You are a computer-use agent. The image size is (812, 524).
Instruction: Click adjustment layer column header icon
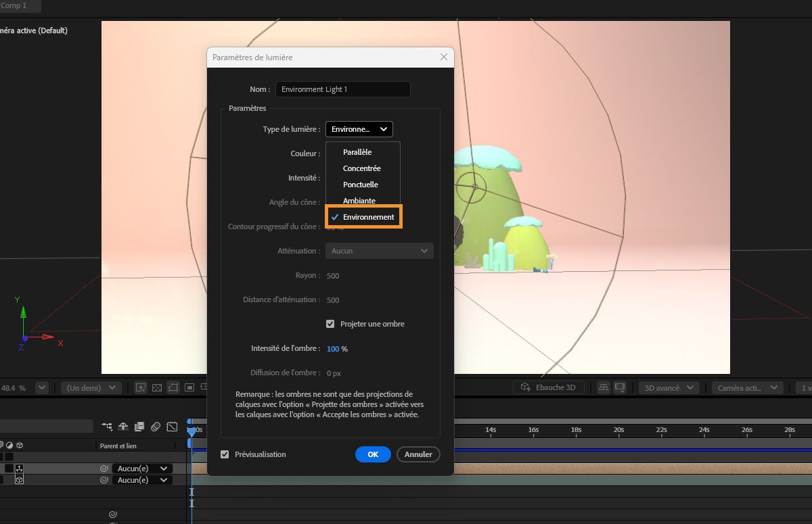[x=9, y=446]
